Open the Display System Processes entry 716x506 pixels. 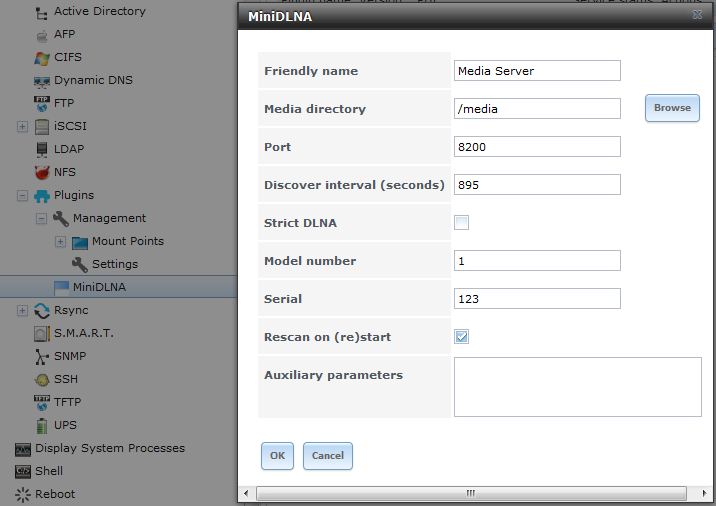[x=110, y=448]
